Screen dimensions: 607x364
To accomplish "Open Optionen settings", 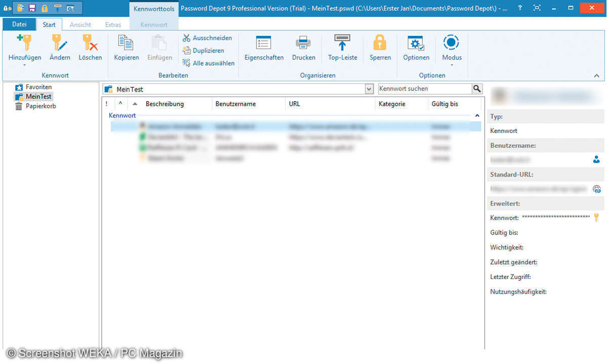I will [416, 48].
